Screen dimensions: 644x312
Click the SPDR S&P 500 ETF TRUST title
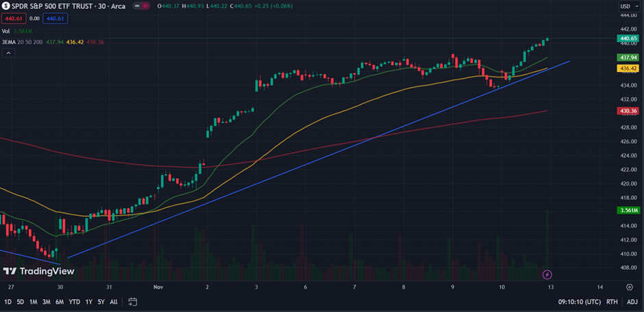point(62,7)
